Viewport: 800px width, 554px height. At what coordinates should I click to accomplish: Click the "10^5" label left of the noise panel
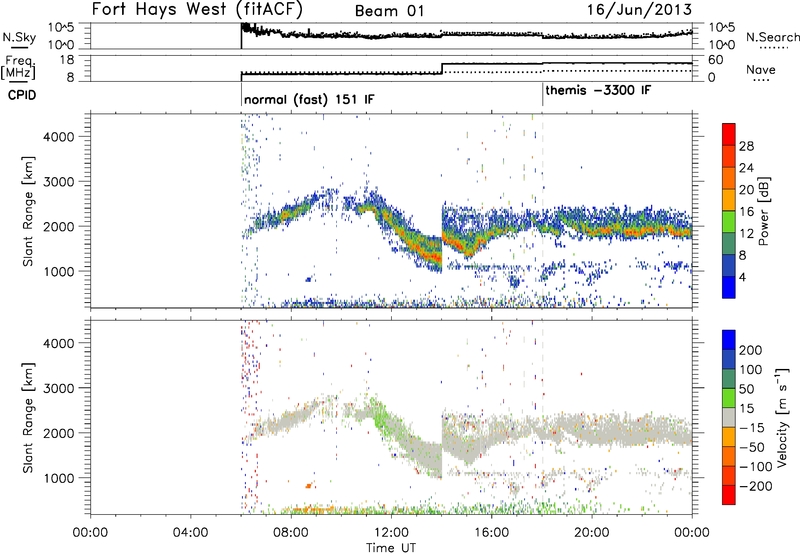tap(61, 27)
